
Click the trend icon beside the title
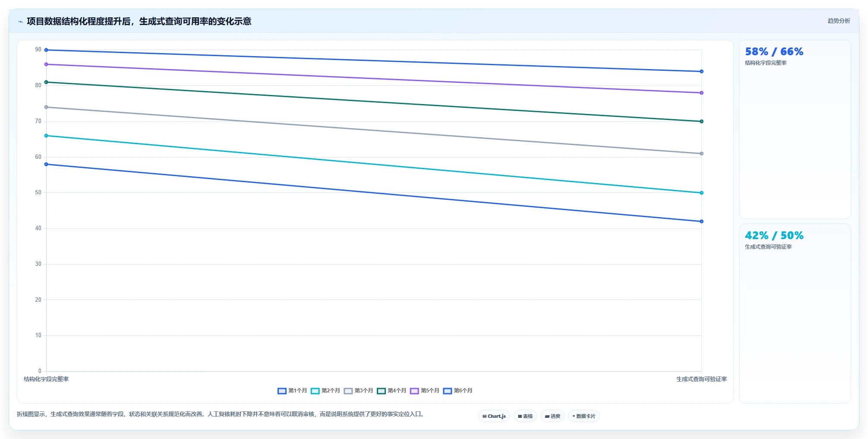pos(20,22)
